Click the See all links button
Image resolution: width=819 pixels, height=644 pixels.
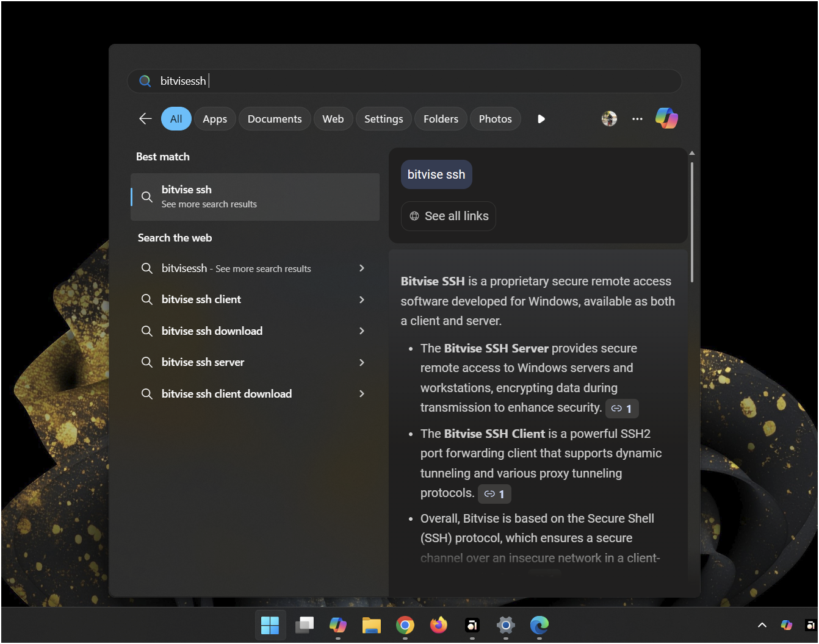(449, 216)
